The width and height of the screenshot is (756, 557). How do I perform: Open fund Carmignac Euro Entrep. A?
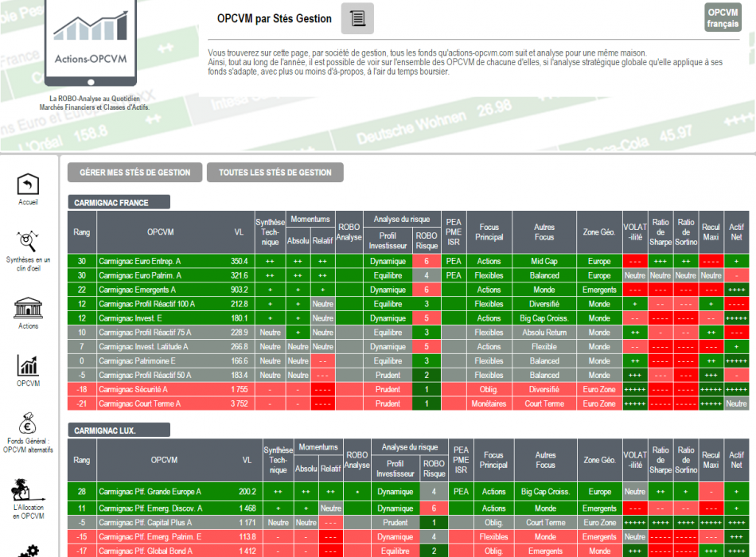pyautogui.click(x=140, y=261)
